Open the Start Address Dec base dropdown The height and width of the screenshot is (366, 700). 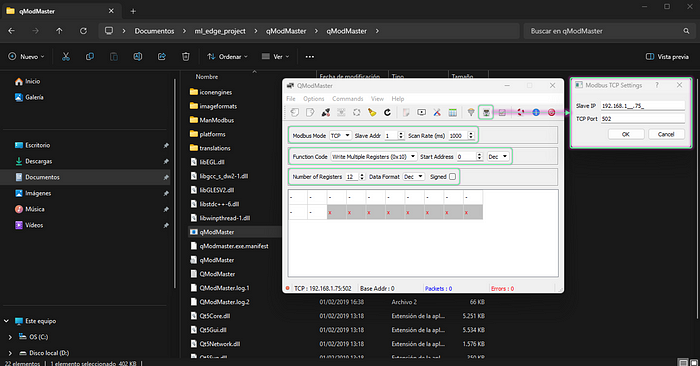tap(498, 157)
